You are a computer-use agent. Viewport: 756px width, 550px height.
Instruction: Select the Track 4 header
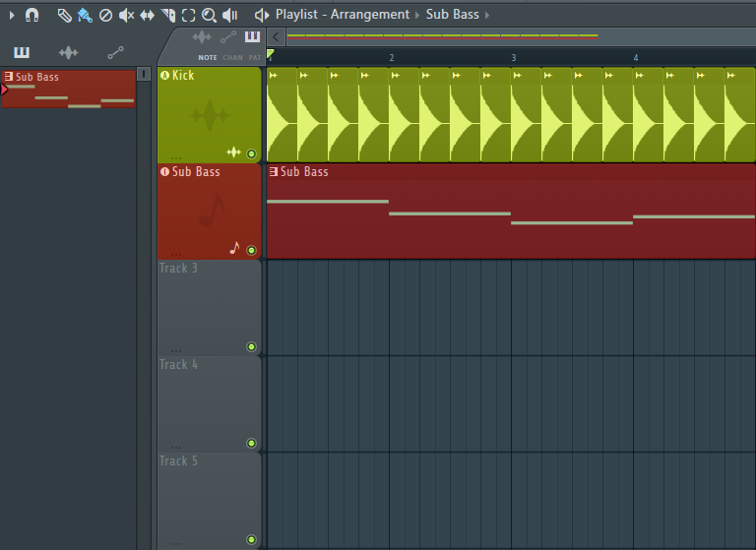pos(210,404)
